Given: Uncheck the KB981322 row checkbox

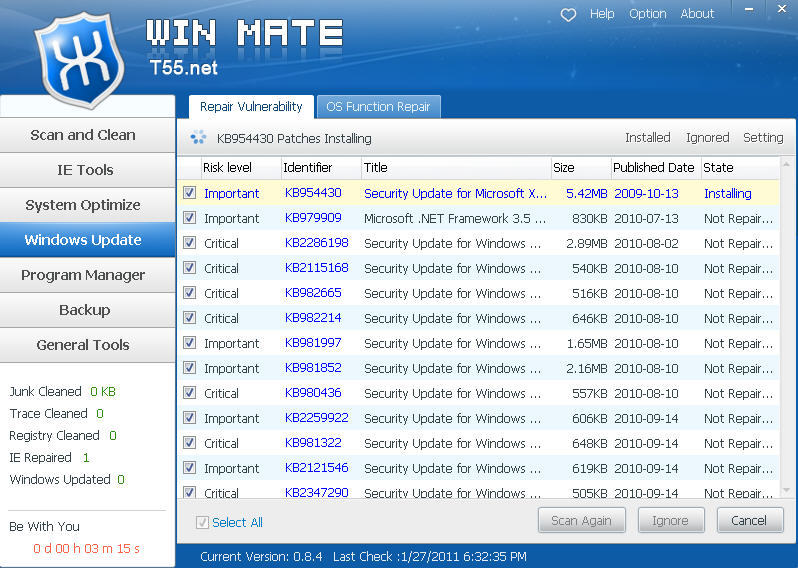Looking at the screenshot, I should click(x=189, y=442).
